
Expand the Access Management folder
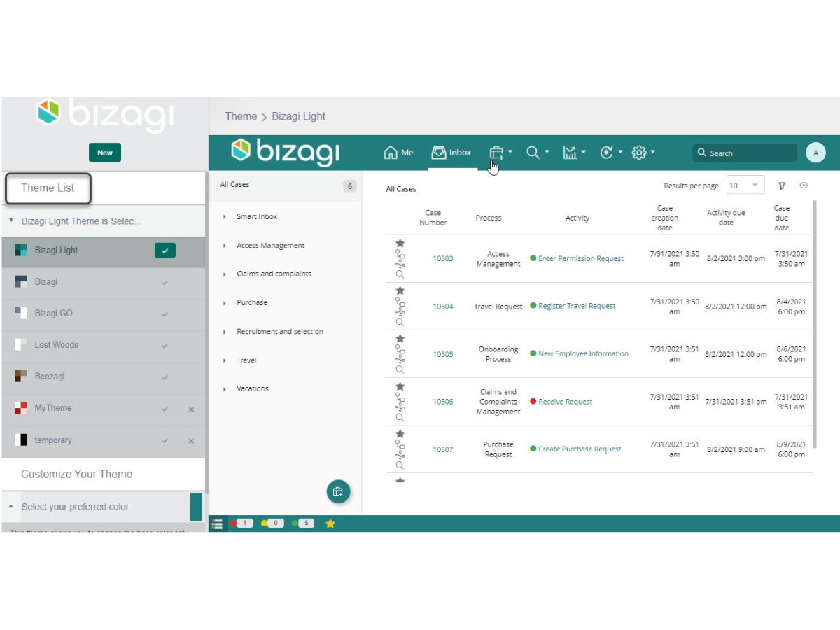225,246
